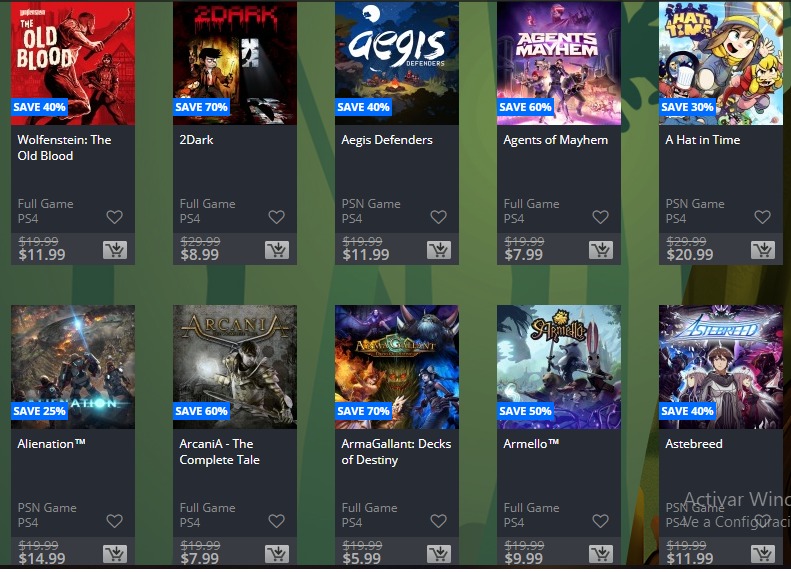Image resolution: width=791 pixels, height=572 pixels.
Task: Favorite ArmaGallant Decks of Destiny heart
Action: [x=438, y=521]
